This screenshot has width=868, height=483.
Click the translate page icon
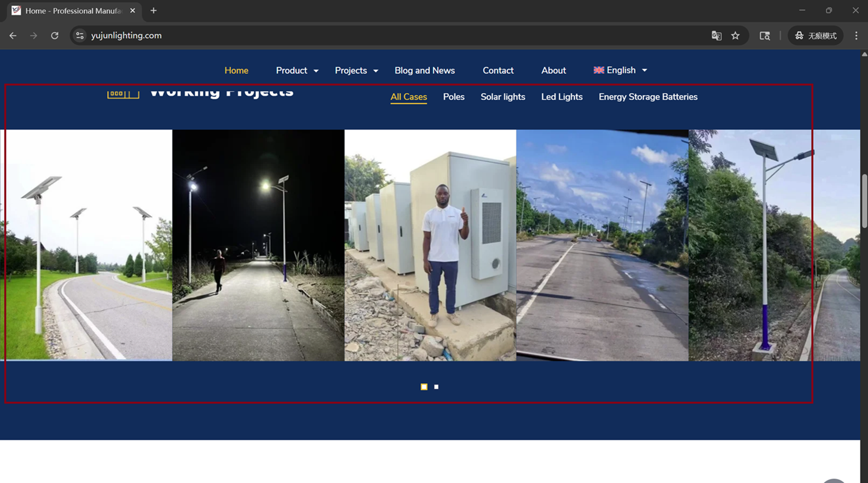pos(716,36)
